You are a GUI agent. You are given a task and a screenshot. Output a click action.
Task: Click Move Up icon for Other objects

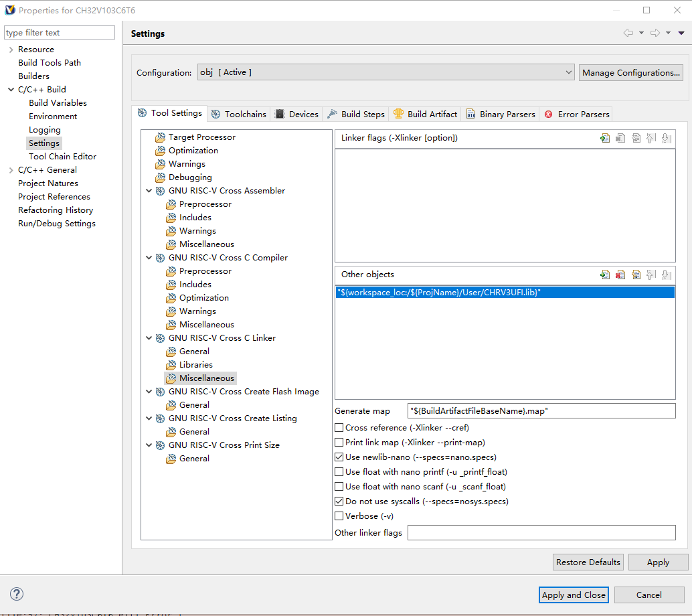point(651,275)
